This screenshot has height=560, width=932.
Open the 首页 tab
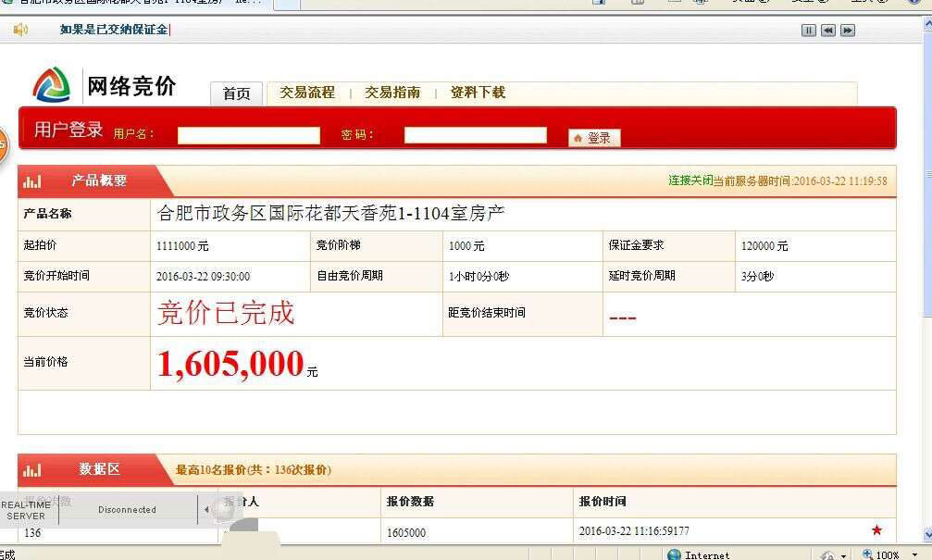(236, 93)
